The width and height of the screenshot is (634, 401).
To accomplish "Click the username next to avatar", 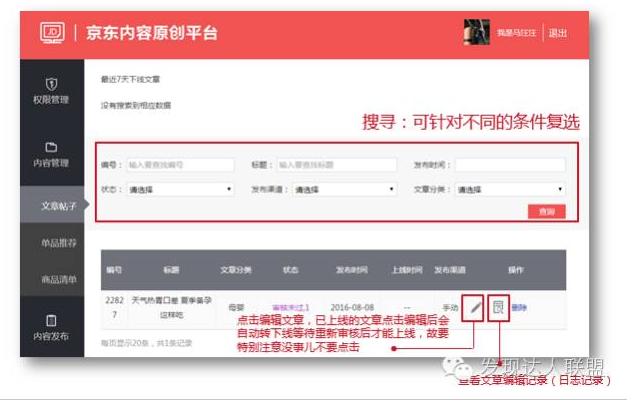I will (516, 33).
